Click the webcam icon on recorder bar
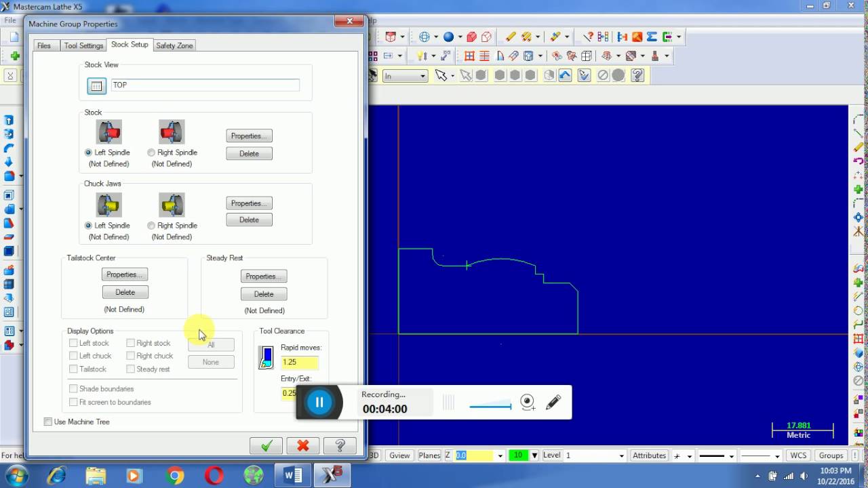868x488 pixels. pyautogui.click(x=528, y=402)
